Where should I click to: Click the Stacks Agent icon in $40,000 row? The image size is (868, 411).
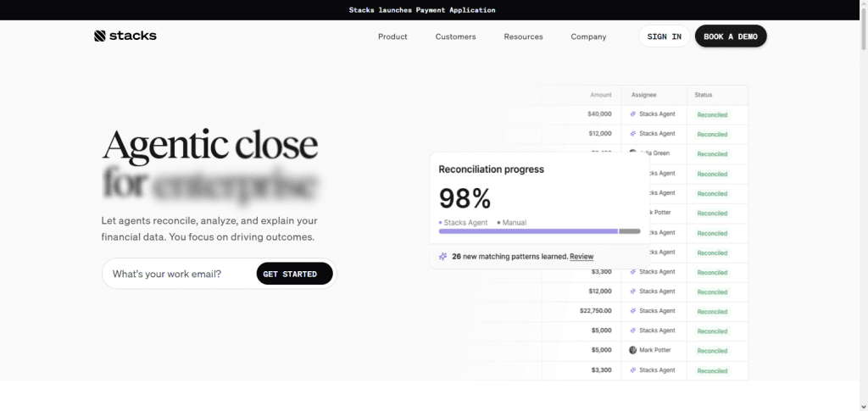(x=633, y=114)
